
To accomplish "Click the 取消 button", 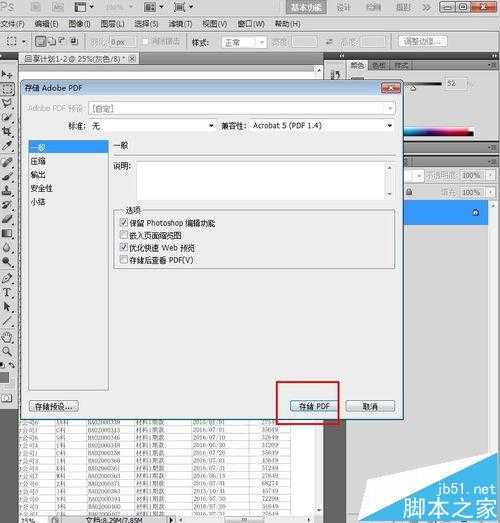I will tap(370, 406).
